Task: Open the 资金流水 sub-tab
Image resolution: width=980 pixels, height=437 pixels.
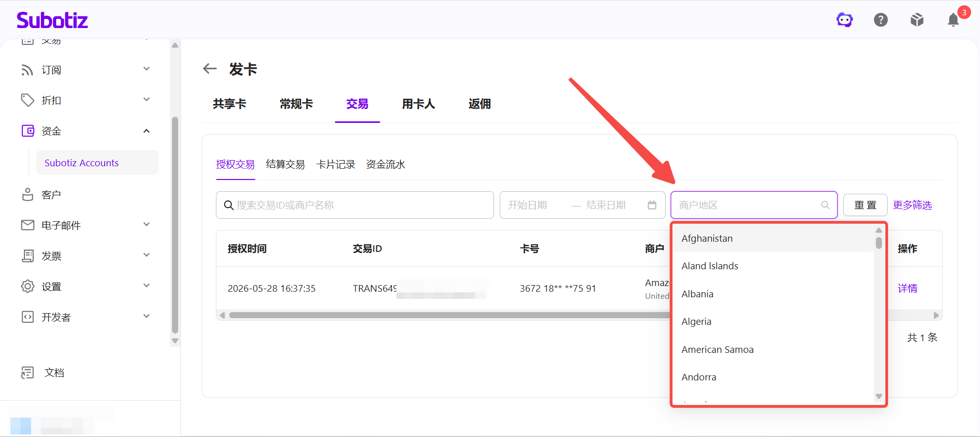Action: point(385,164)
